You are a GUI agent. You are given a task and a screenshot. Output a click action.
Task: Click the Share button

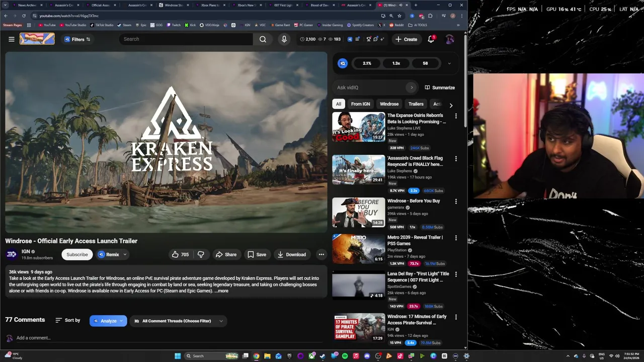click(226, 254)
